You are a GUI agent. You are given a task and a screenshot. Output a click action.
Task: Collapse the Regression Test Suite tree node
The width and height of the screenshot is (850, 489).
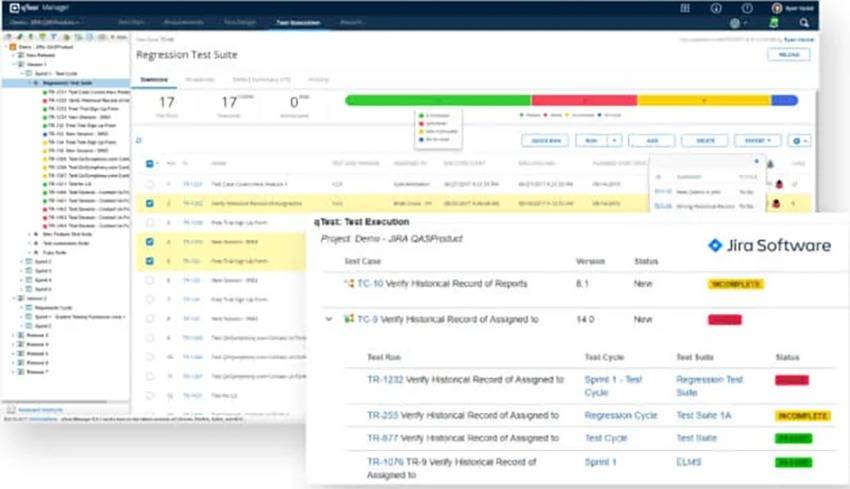click(29, 83)
